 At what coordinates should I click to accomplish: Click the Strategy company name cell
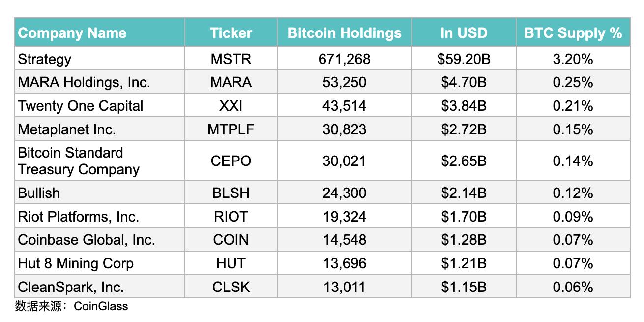(45, 59)
